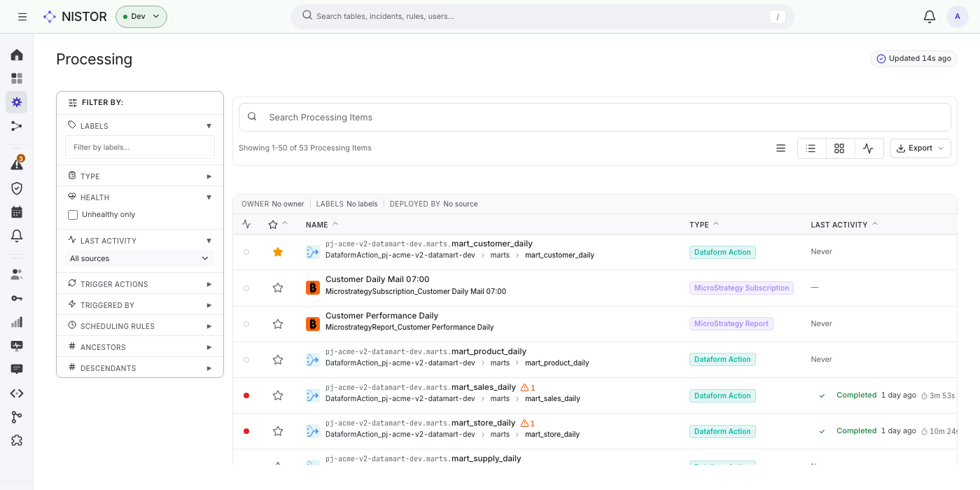Viewport: 980px width, 490px height.
Task: Star Customer Performance Daily
Action: 278,324
